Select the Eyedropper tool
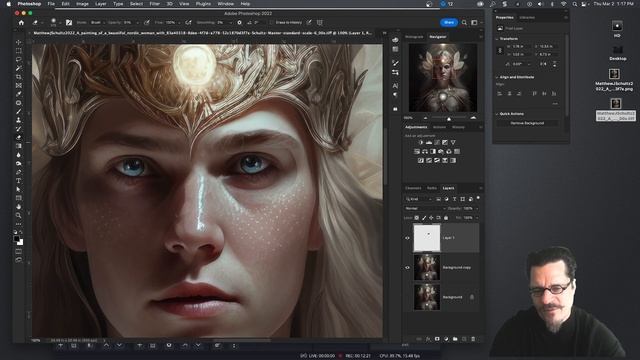The height and width of the screenshot is (360, 640). tap(19, 94)
